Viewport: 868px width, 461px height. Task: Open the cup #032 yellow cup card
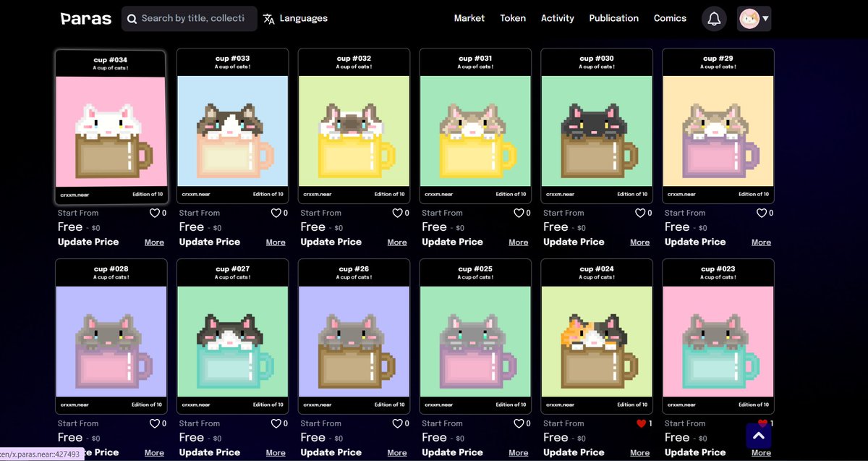point(354,127)
